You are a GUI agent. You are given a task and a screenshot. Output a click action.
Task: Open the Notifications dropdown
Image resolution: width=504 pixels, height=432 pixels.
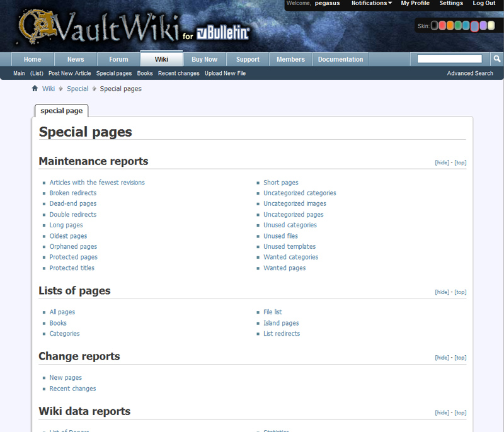click(371, 4)
